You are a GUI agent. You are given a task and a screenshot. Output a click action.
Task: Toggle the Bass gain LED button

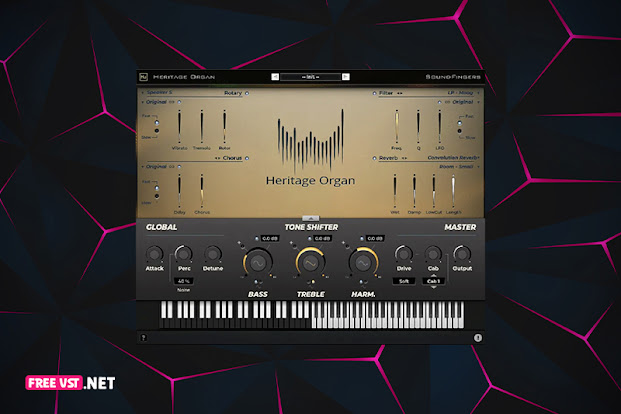point(257,238)
